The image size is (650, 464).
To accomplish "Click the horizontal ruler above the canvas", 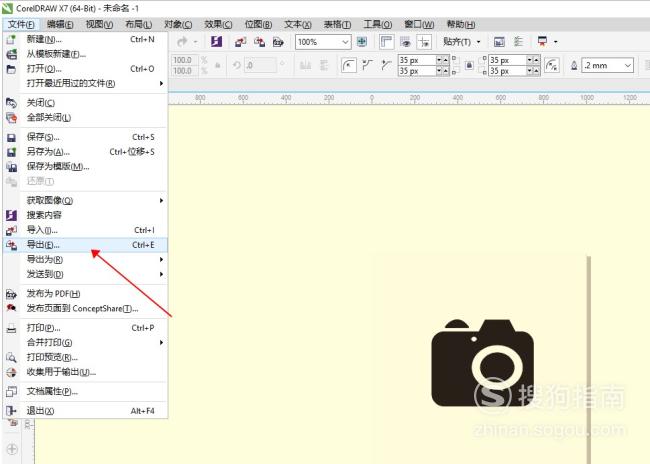I will tap(409, 98).
